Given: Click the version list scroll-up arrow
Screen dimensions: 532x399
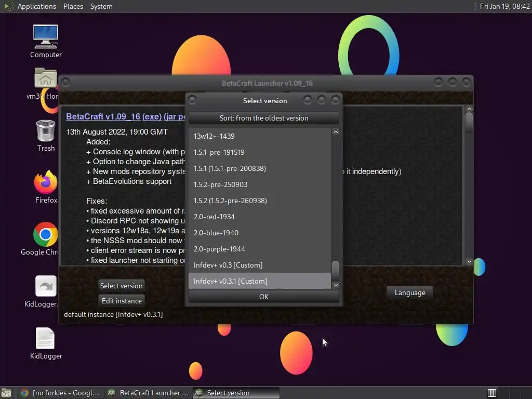Looking at the screenshot, I should 336,132.
